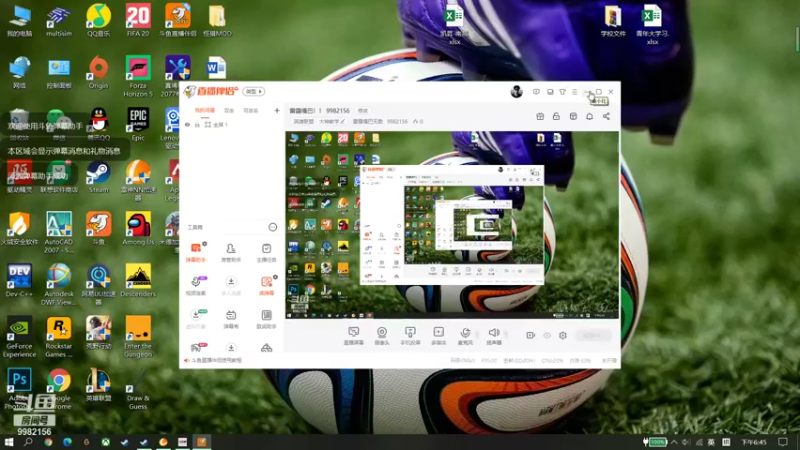Open the QQ音乐 desktop icon
The image size is (800, 450).
tap(98, 20)
